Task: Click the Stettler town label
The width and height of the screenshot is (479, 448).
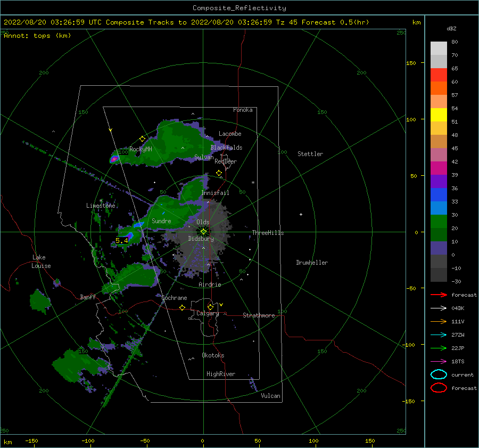Action: point(310,154)
